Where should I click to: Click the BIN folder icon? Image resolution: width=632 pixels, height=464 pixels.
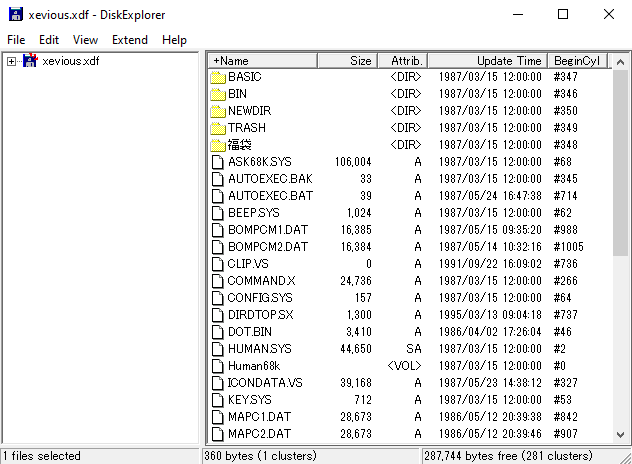[218, 94]
